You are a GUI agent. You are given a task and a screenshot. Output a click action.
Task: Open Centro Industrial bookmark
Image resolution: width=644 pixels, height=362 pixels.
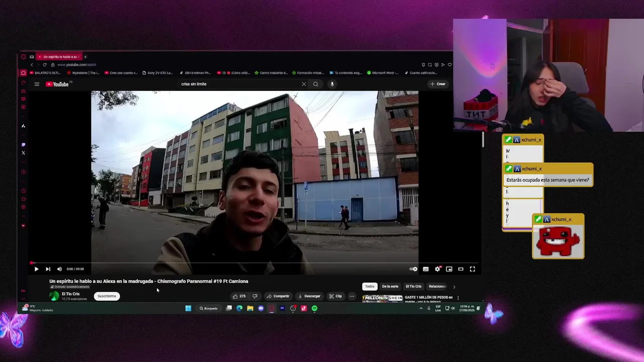(x=271, y=73)
